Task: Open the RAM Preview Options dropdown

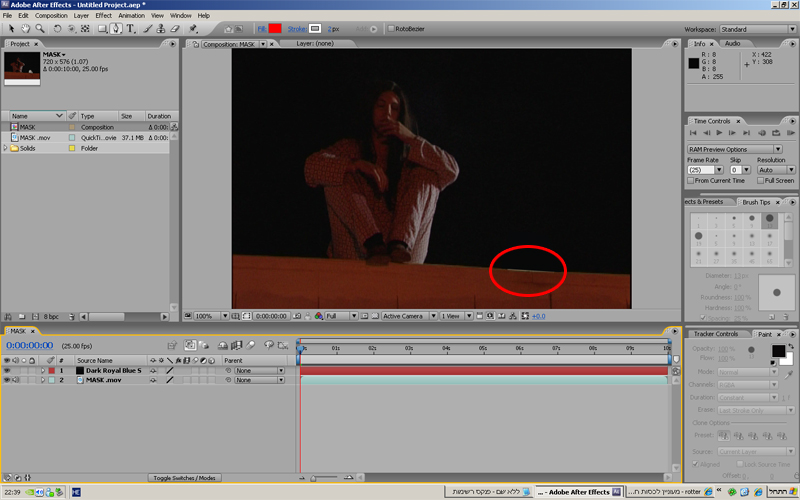Action: 735,149
